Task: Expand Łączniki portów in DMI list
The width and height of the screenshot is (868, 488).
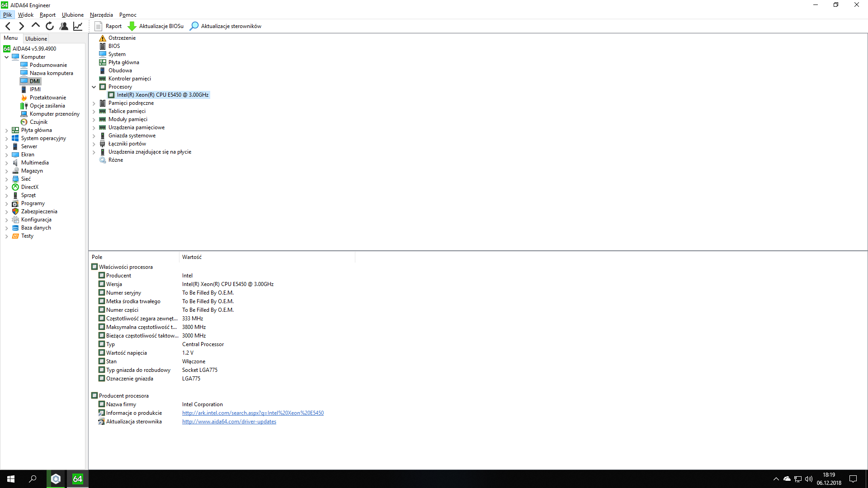Action: [x=94, y=144]
